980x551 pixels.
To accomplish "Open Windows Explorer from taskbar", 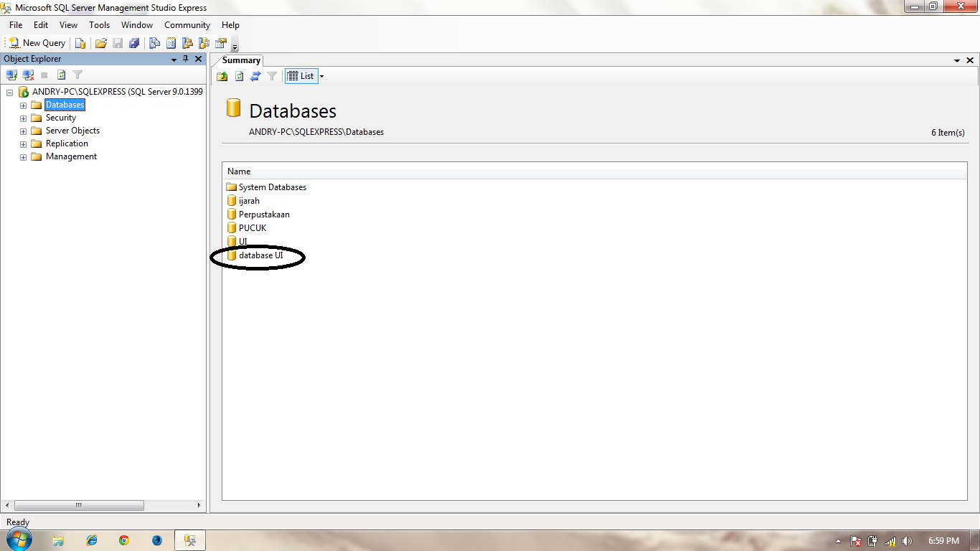I will [x=58, y=540].
